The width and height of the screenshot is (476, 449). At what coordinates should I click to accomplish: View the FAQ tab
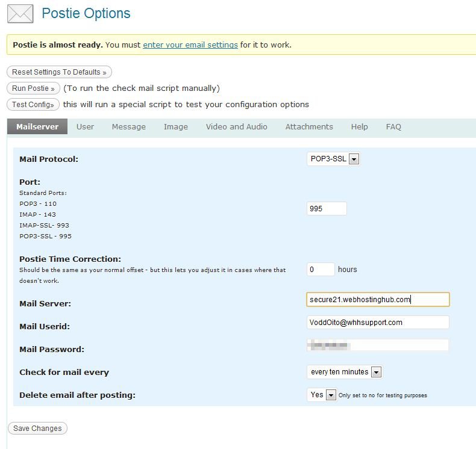tap(393, 126)
